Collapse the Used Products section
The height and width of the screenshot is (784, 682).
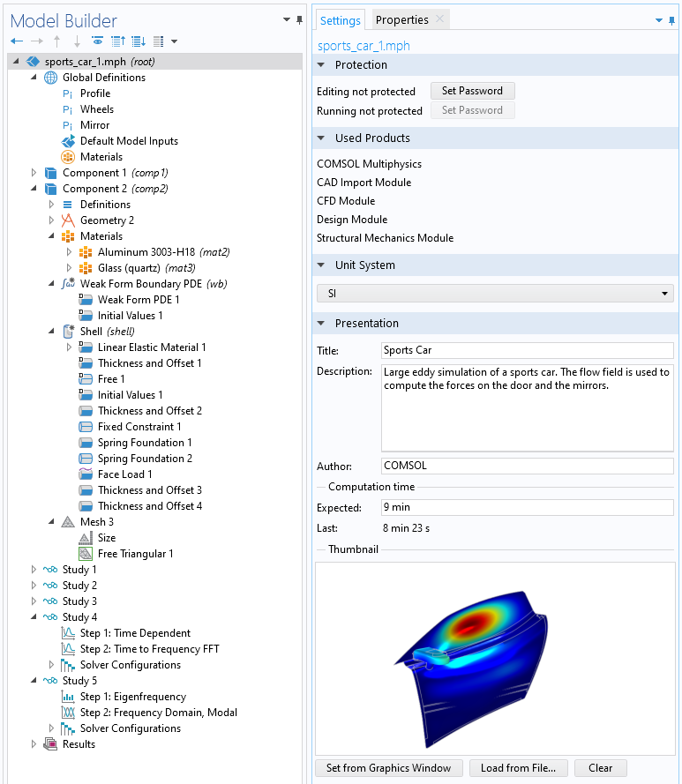pos(321,138)
